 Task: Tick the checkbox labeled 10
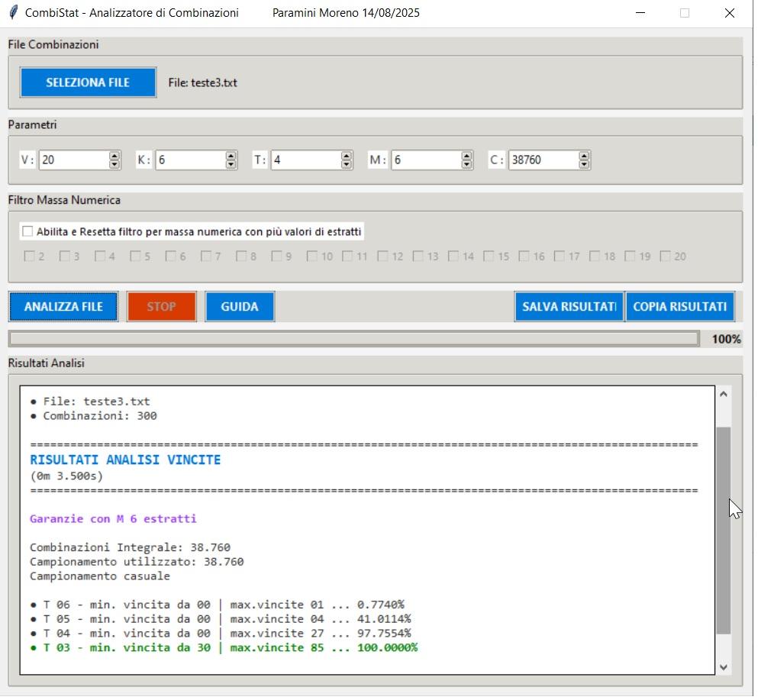click(311, 257)
